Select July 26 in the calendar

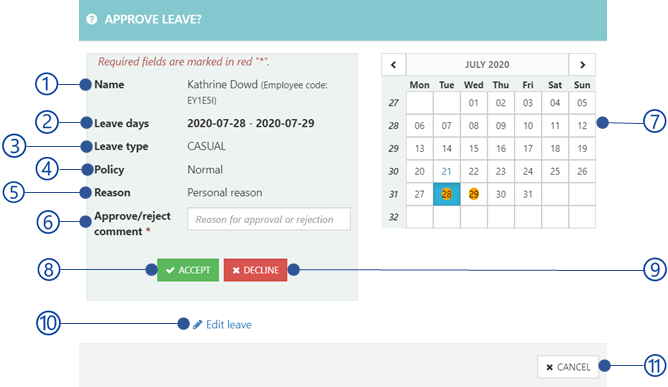click(582, 171)
